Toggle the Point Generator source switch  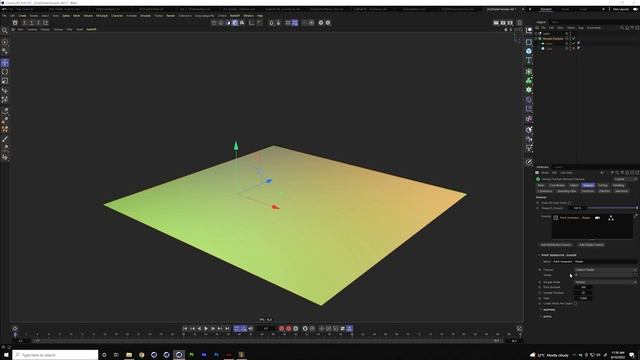[598, 218]
